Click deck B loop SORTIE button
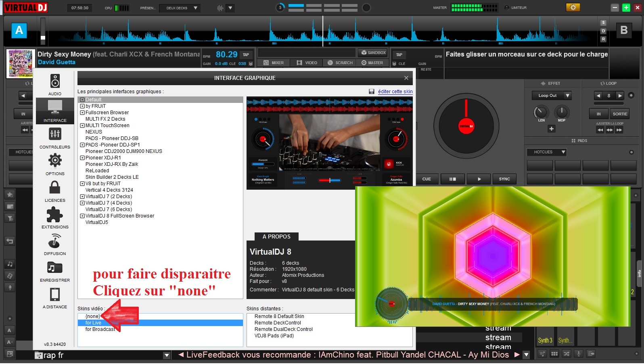The width and height of the screenshot is (644, 364). (x=620, y=114)
